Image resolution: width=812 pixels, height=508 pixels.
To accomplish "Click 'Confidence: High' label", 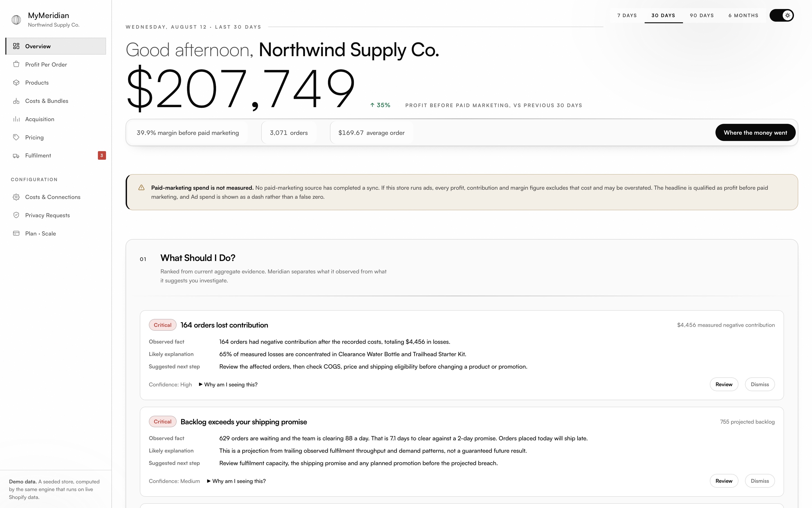I will (170, 384).
